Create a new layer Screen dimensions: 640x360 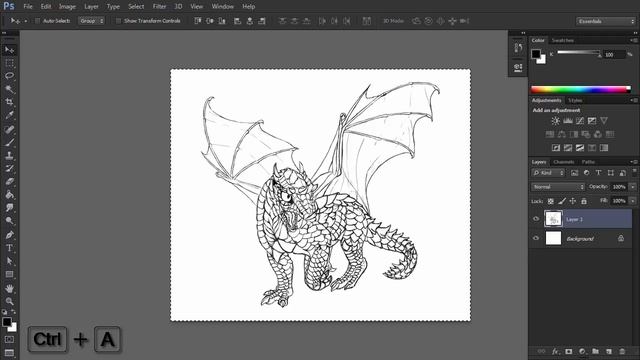coord(609,351)
